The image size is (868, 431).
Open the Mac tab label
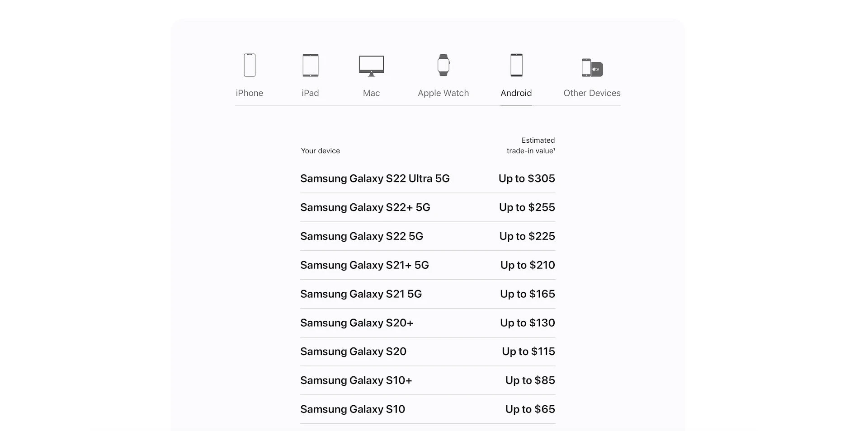371,93
